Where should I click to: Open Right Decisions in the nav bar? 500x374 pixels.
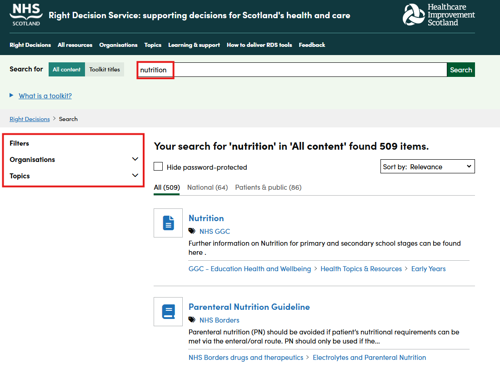[x=30, y=45]
